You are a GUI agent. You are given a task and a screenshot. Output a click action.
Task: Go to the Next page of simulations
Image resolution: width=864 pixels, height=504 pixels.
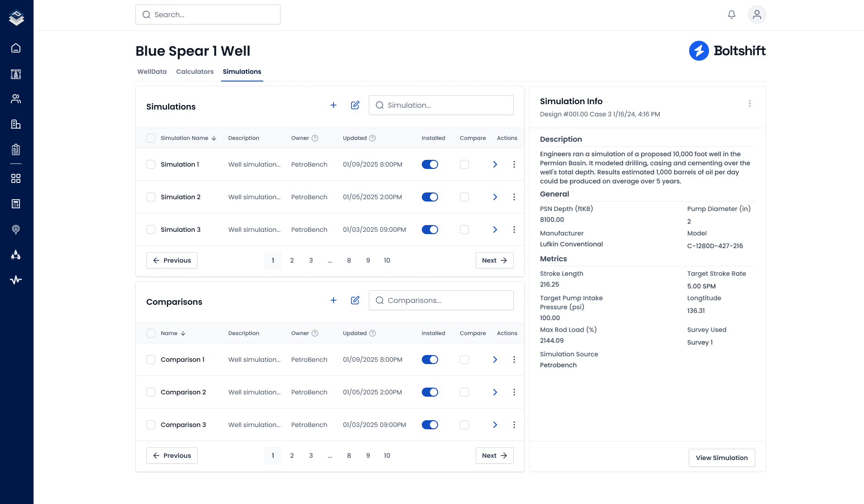click(x=494, y=260)
